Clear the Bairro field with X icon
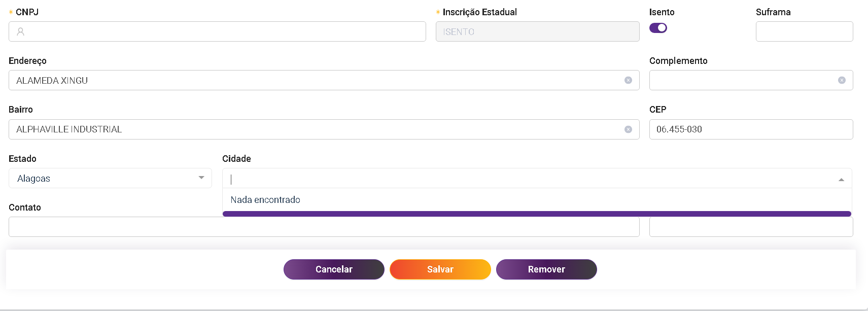This screenshot has height=311, width=868. tap(628, 129)
